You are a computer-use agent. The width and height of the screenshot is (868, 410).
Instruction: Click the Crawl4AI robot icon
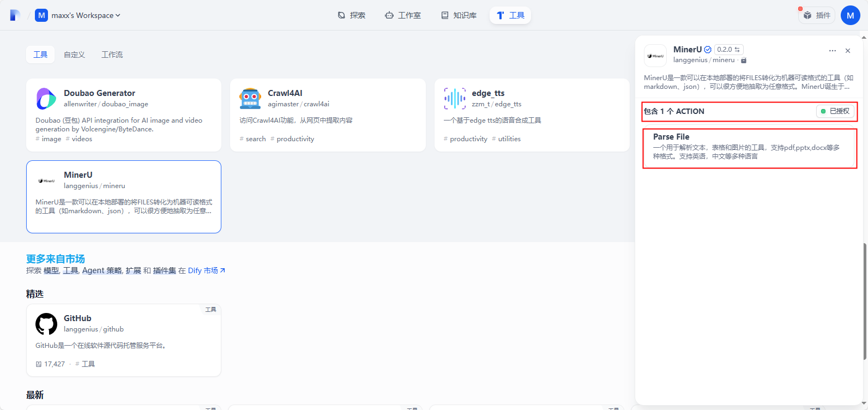pyautogui.click(x=250, y=99)
